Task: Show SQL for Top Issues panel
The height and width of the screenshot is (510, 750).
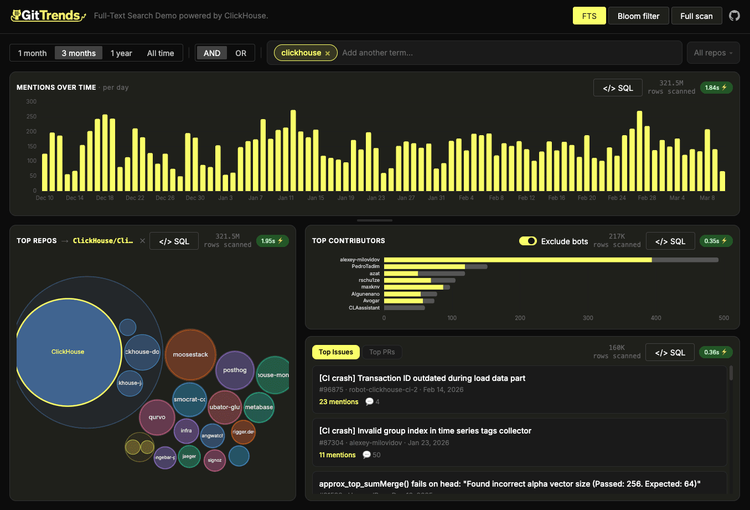Action: (x=670, y=352)
